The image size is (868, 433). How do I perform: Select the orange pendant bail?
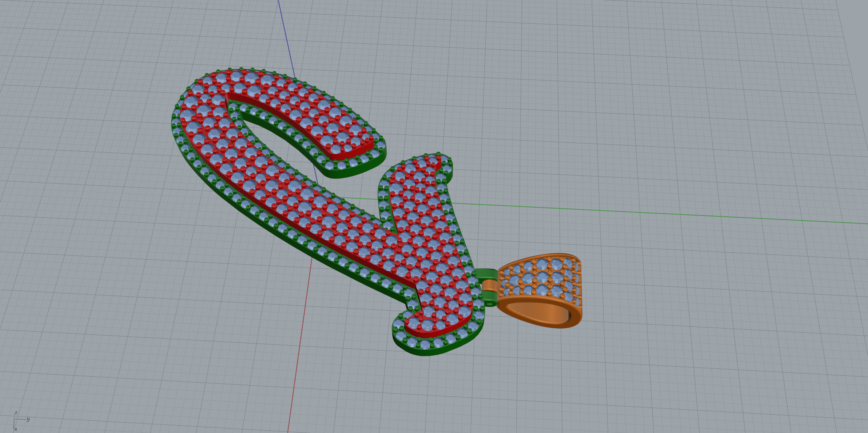click(x=539, y=291)
